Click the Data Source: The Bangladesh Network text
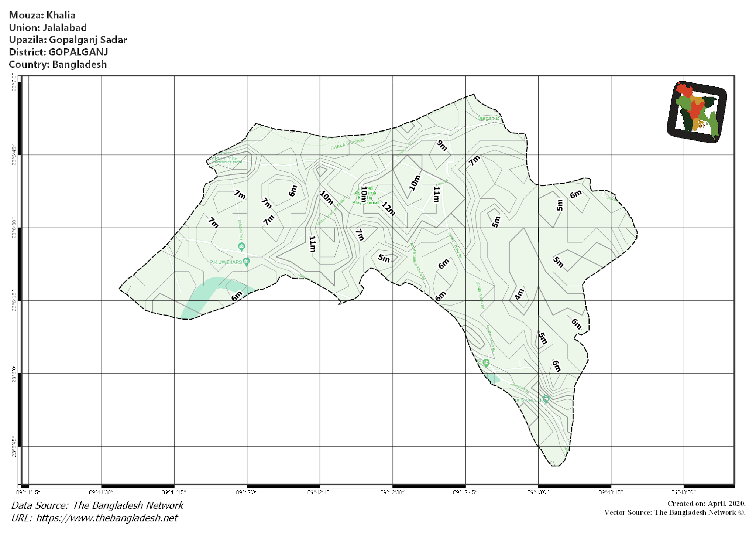 (97, 505)
